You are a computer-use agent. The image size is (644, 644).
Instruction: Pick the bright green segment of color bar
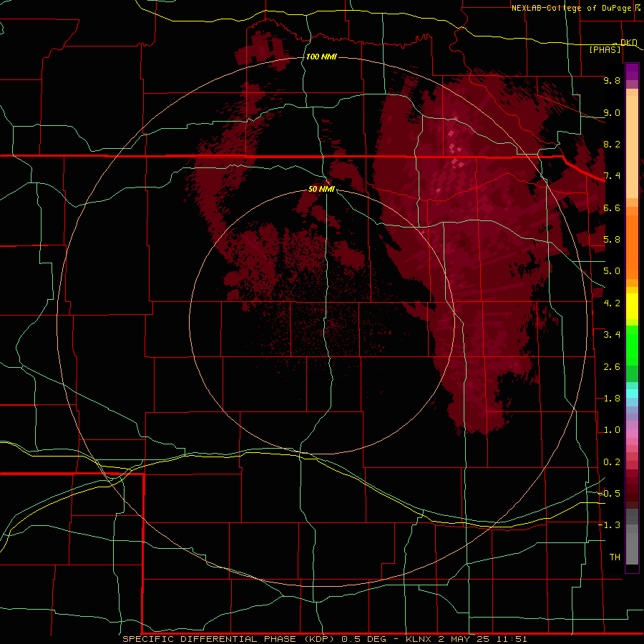coord(632,345)
